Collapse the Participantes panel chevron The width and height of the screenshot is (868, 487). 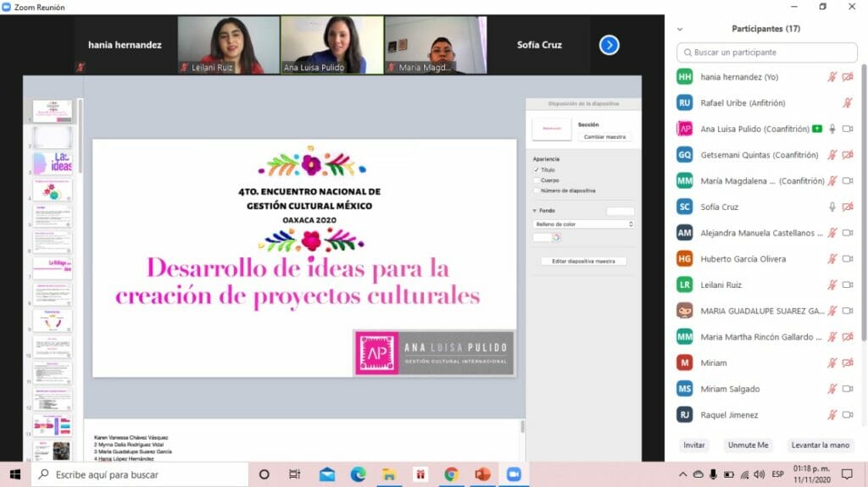click(x=679, y=29)
